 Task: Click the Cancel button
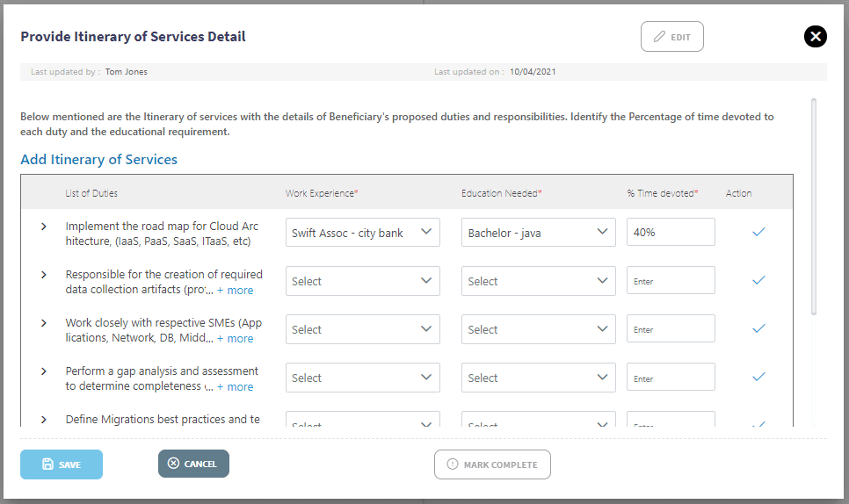(193, 464)
